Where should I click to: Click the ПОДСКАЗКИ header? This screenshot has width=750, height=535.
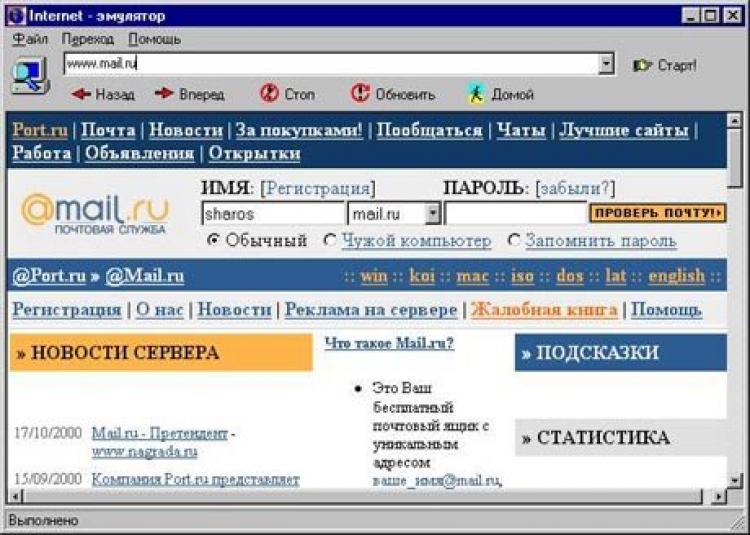pyautogui.click(x=621, y=352)
